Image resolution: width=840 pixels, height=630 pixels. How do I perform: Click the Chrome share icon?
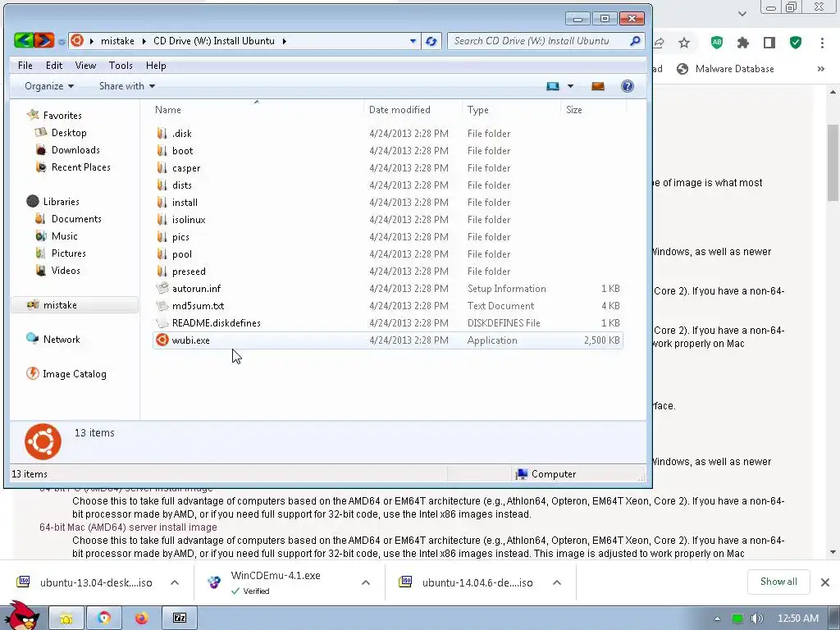pos(660,43)
